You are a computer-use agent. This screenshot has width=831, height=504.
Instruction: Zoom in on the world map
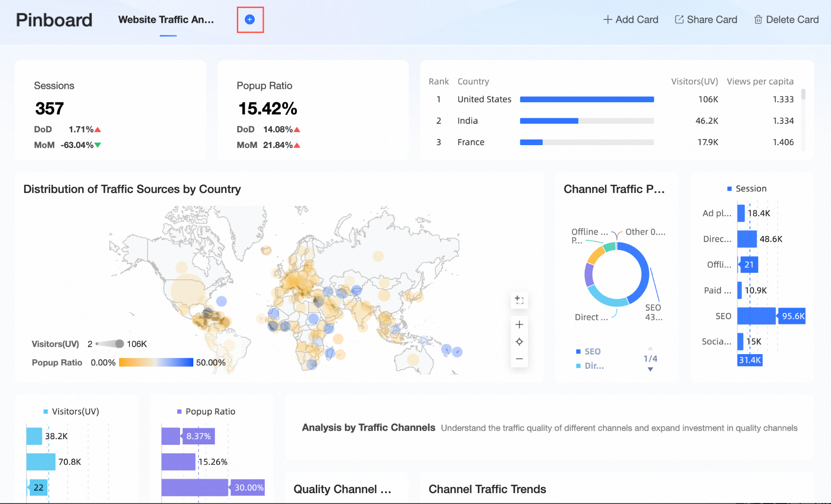[x=519, y=324]
